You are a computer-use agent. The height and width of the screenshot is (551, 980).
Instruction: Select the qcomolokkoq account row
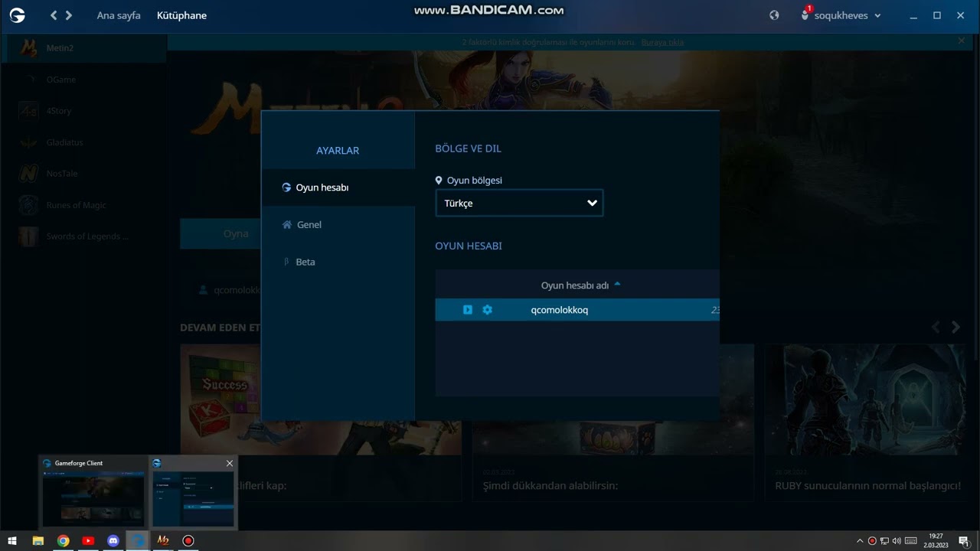click(577, 310)
